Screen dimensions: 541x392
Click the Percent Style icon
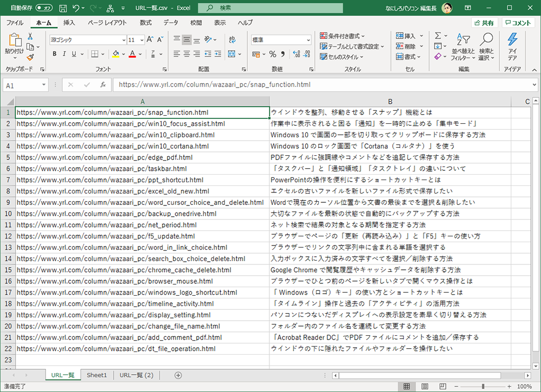(x=273, y=54)
